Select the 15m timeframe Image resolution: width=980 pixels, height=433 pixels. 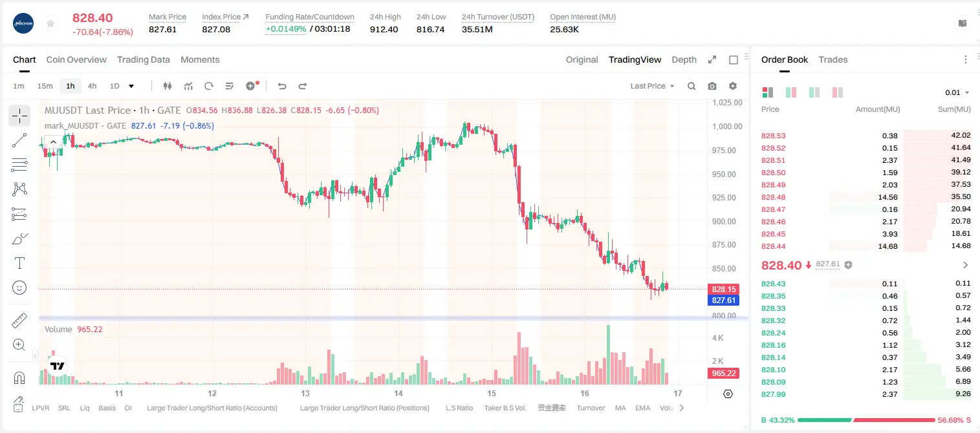45,86
